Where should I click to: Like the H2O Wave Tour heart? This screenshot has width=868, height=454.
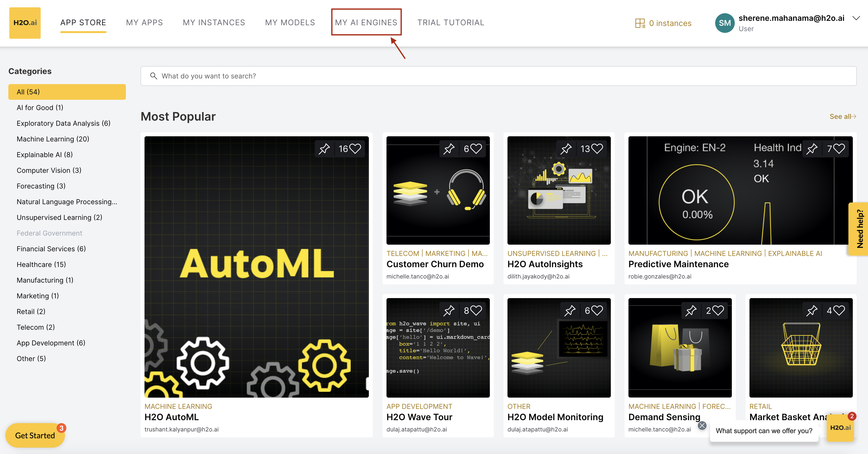[x=476, y=310]
